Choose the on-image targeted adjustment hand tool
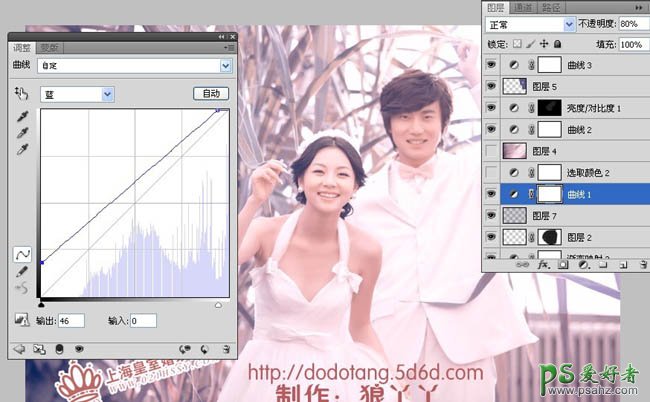This screenshot has height=402, width=650. [x=21, y=93]
